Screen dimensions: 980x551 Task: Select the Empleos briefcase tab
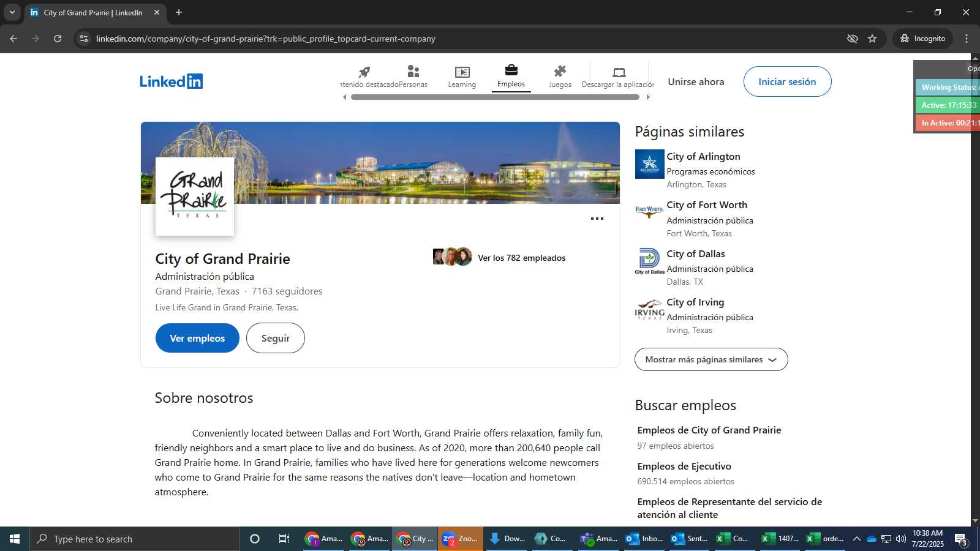pyautogui.click(x=511, y=77)
